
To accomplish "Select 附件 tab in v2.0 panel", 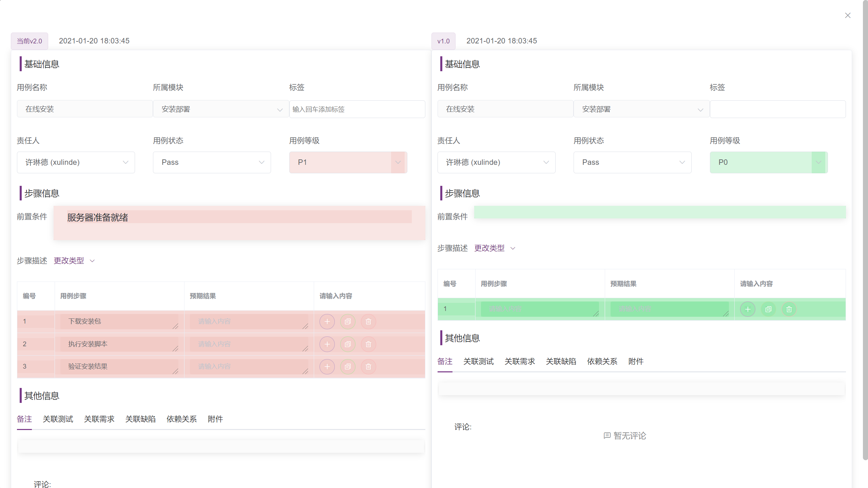I will 215,419.
